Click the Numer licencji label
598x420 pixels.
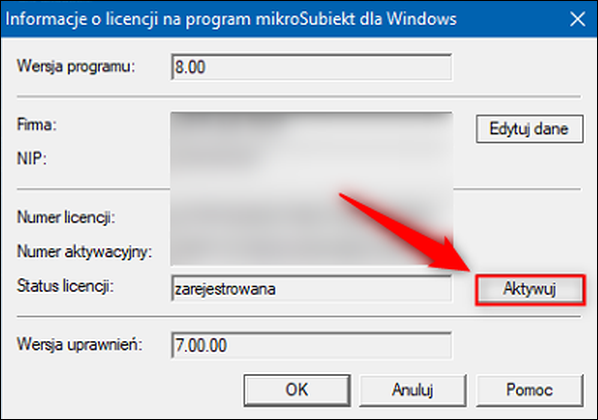[66, 217]
